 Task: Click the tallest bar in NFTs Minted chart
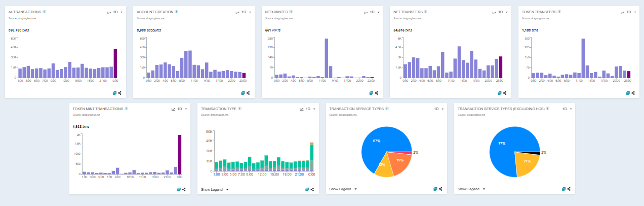[327, 58]
